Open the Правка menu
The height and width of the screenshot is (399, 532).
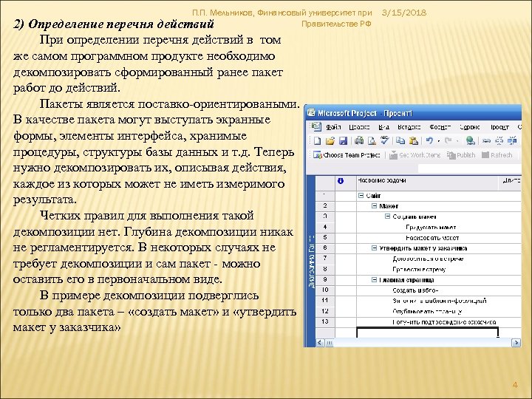click(x=359, y=127)
